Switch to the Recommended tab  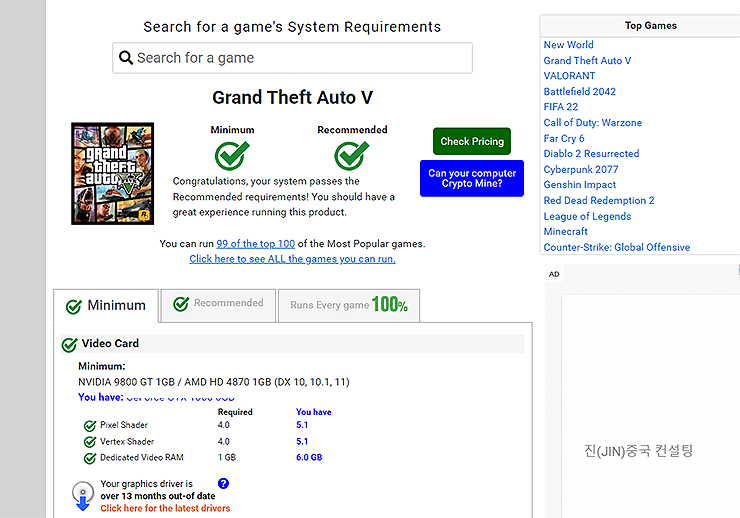pos(219,305)
